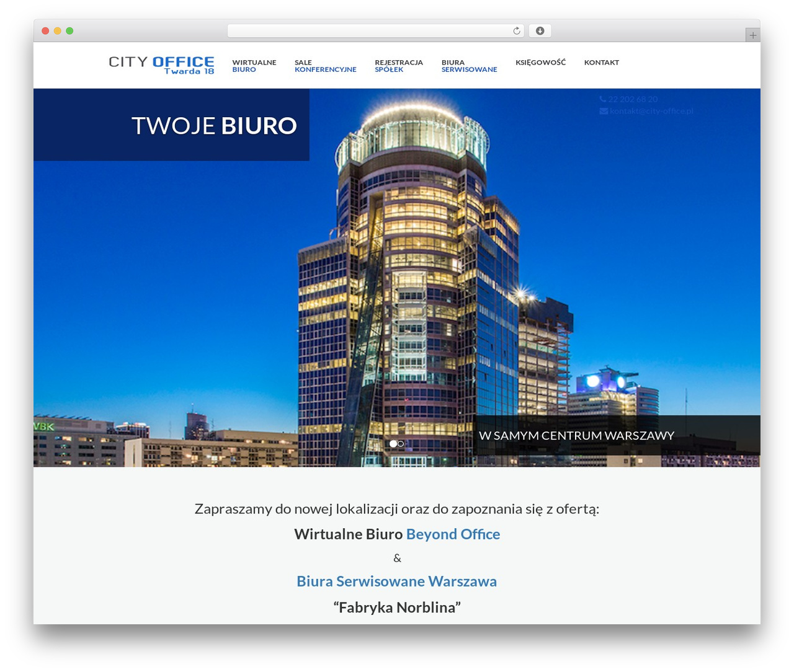Open a new tab with plus button

752,35
